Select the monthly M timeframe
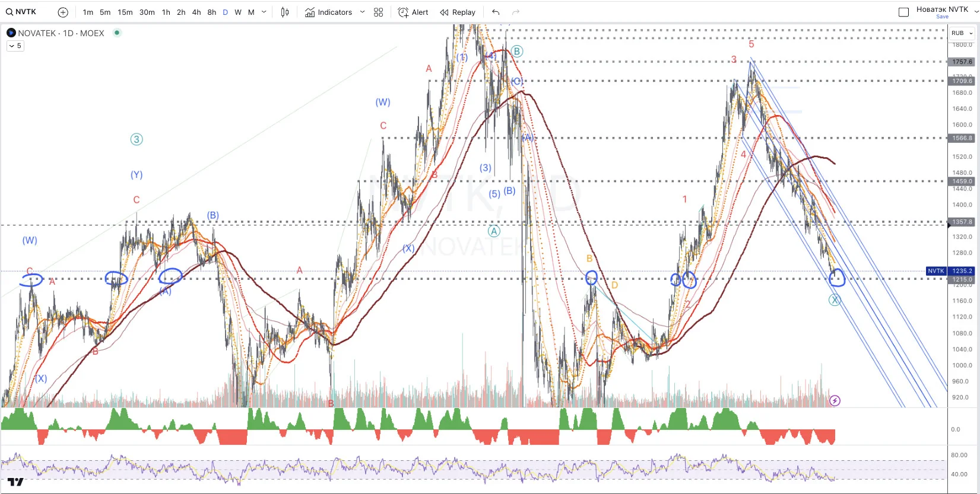Image resolution: width=980 pixels, height=494 pixels. click(x=251, y=12)
